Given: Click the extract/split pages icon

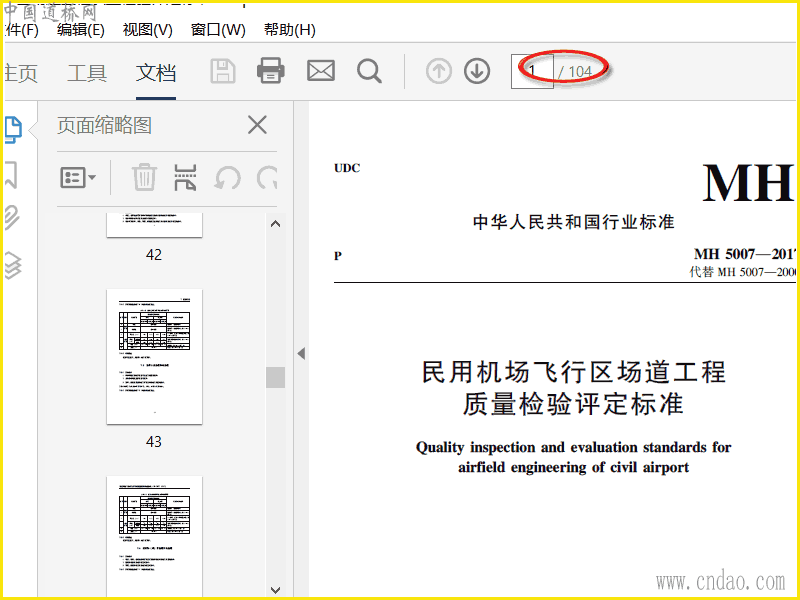Looking at the screenshot, I should click(185, 177).
